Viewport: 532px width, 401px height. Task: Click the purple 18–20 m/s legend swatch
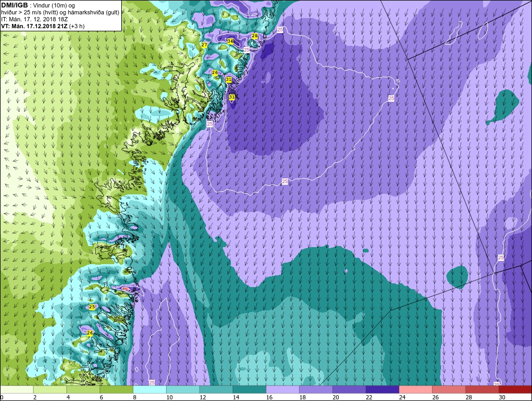316,389
